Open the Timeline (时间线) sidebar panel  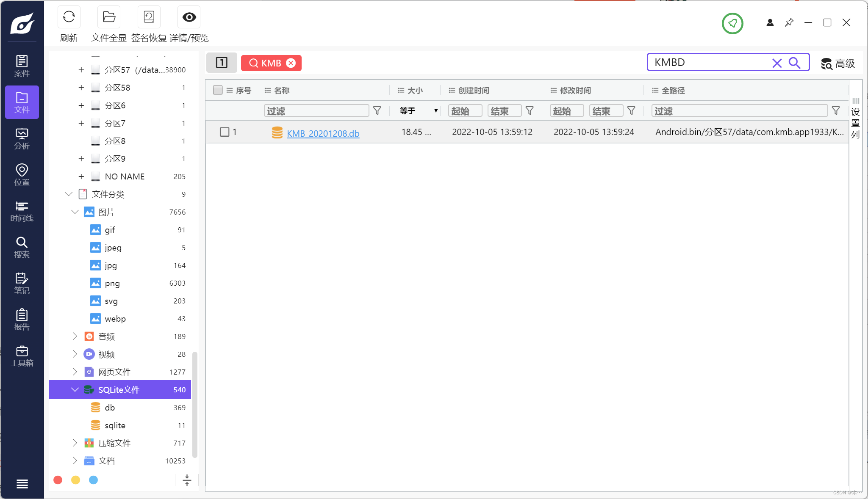(22, 211)
